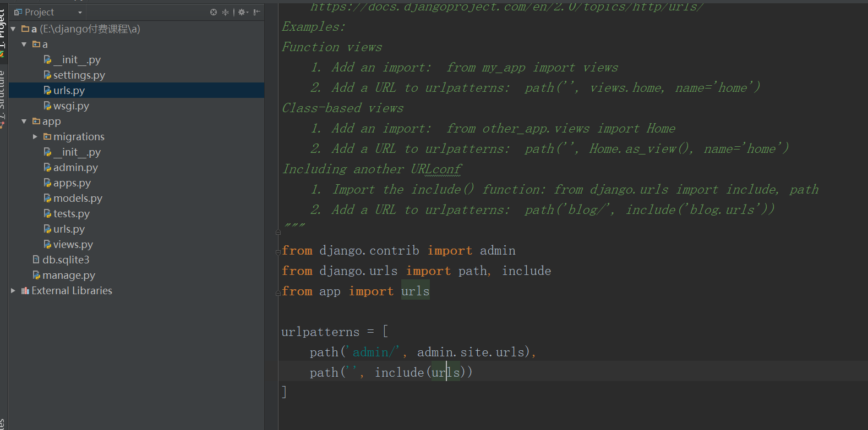The height and width of the screenshot is (430, 868).
Task: Click highlighted 'urls' in from app import
Action: click(x=415, y=291)
